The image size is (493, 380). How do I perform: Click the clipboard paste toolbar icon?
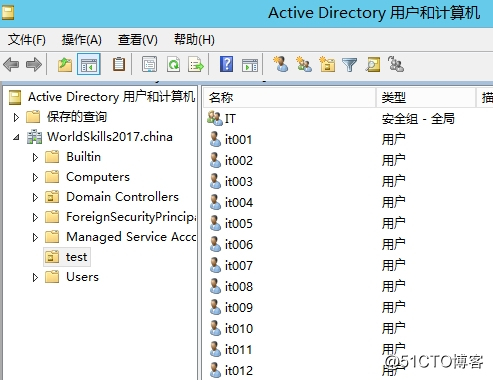tap(119, 64)
